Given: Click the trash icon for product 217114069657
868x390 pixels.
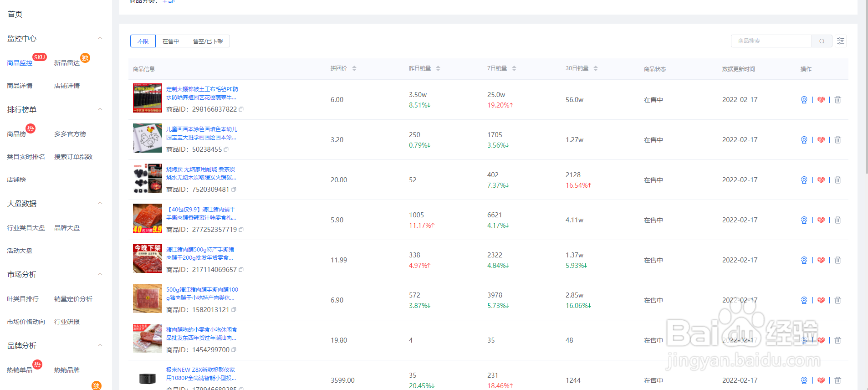Looking at the screenshot, I should point(838,260).
